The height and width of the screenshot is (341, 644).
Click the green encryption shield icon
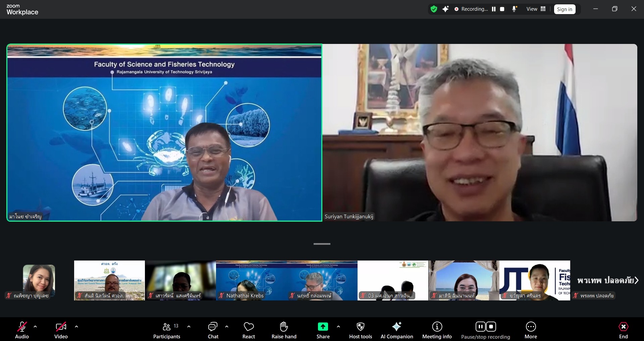[434, 9]
